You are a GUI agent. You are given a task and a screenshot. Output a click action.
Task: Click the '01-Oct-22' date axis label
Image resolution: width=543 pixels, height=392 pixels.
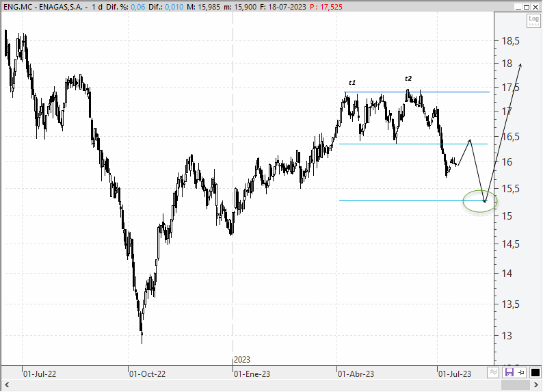147,374
